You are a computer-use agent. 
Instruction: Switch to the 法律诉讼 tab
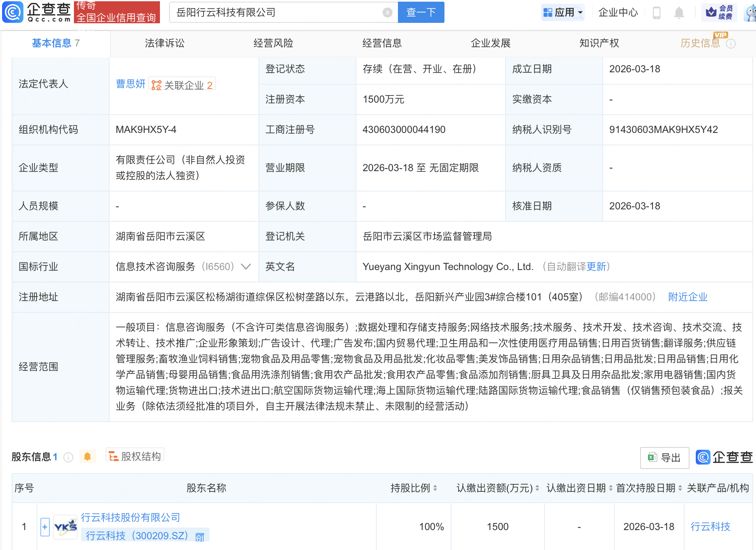pyautogui.click(x=164, y=43)
